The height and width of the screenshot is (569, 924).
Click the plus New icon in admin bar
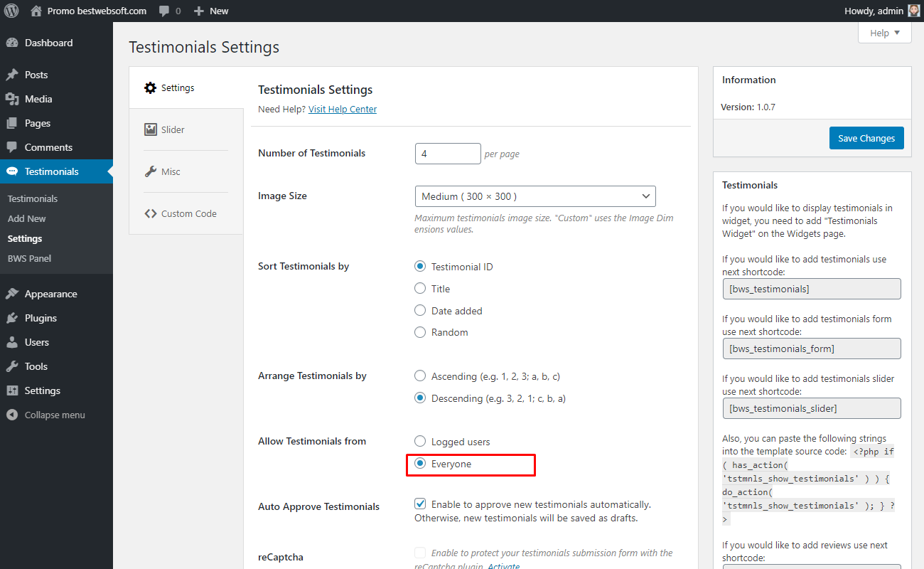[x=199, y=11]
